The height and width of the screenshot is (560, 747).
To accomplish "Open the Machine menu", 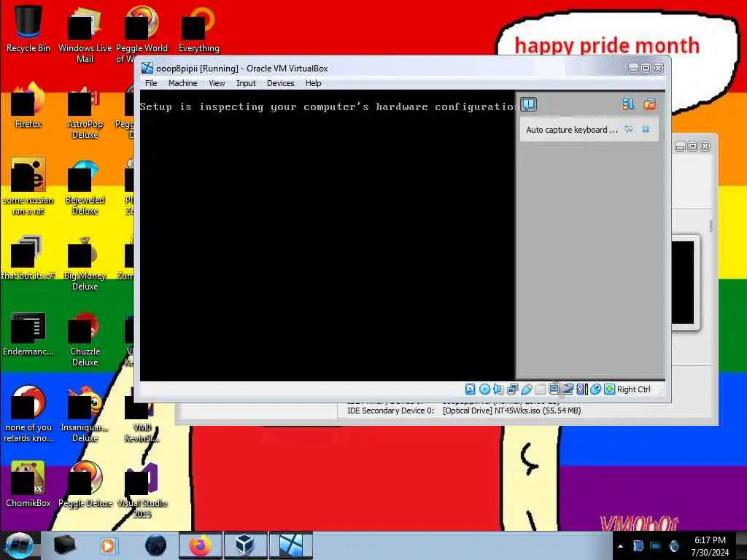I will point(182,83).
